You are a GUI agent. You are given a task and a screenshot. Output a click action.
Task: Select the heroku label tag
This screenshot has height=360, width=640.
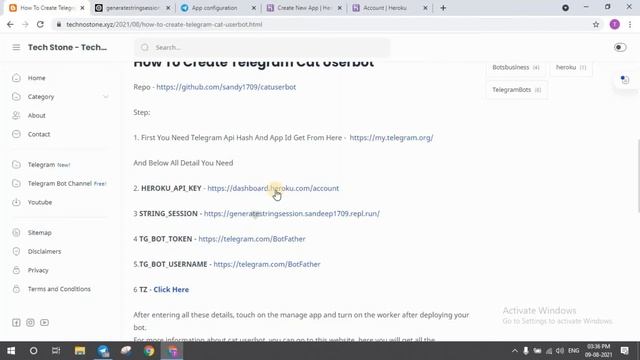[x=571, y=67]
